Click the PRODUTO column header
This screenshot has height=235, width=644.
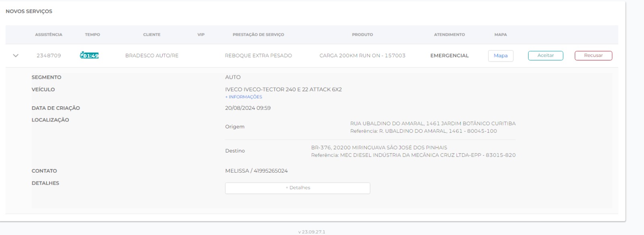tap(362, 35)
